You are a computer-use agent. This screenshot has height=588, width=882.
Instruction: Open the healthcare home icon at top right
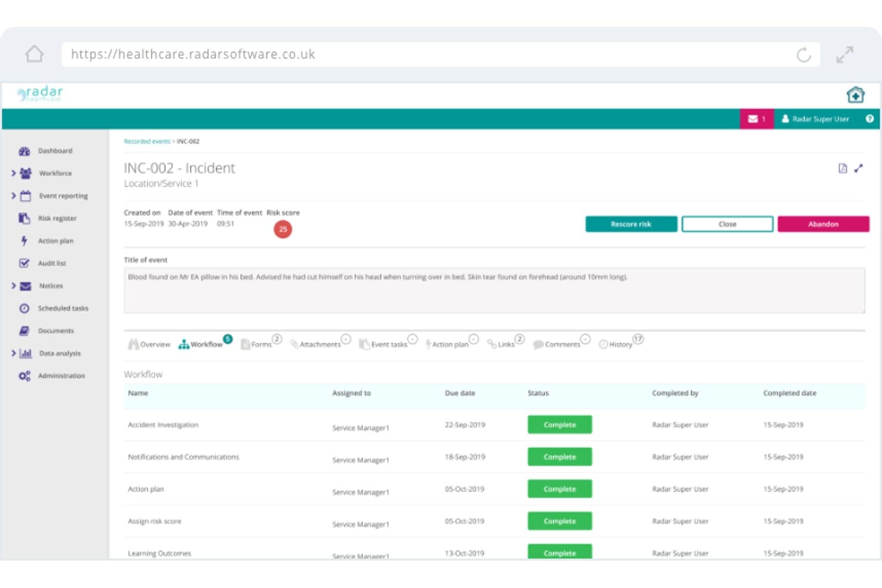855,95
